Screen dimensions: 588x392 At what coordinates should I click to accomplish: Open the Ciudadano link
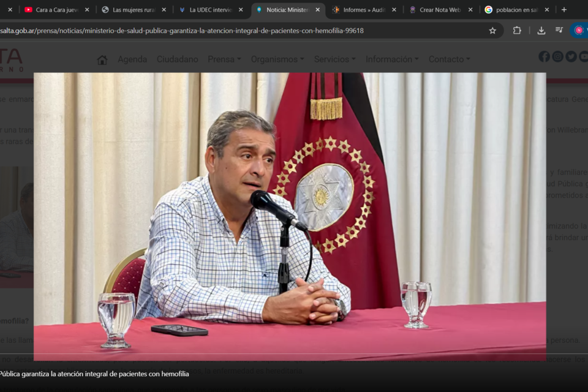tap(177, 59)
